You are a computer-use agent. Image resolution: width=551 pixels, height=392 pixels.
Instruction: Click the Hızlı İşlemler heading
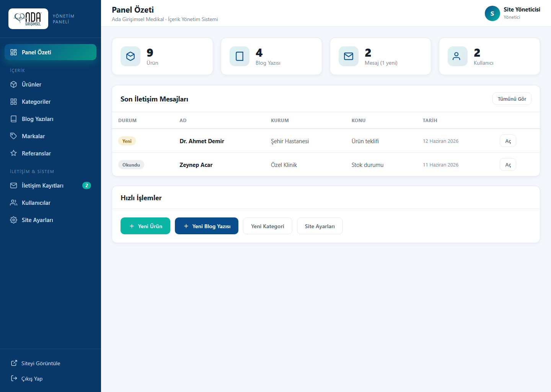(141, 198)
